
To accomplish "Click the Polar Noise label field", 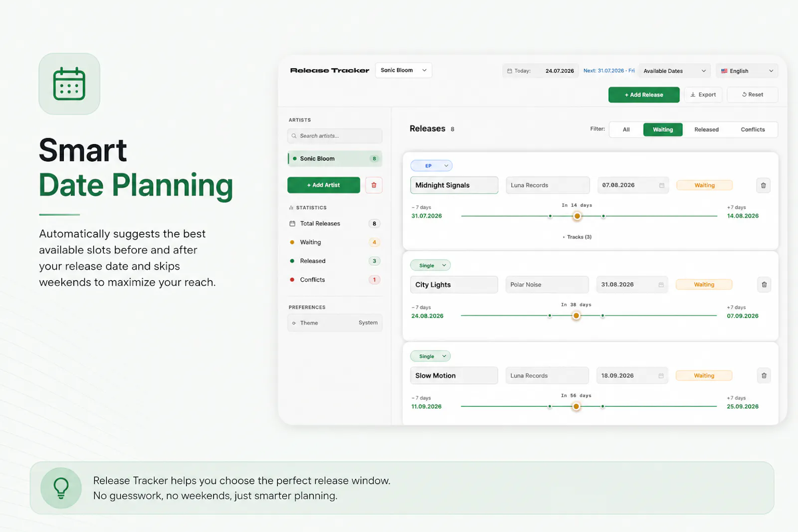I will click(547, 285).
